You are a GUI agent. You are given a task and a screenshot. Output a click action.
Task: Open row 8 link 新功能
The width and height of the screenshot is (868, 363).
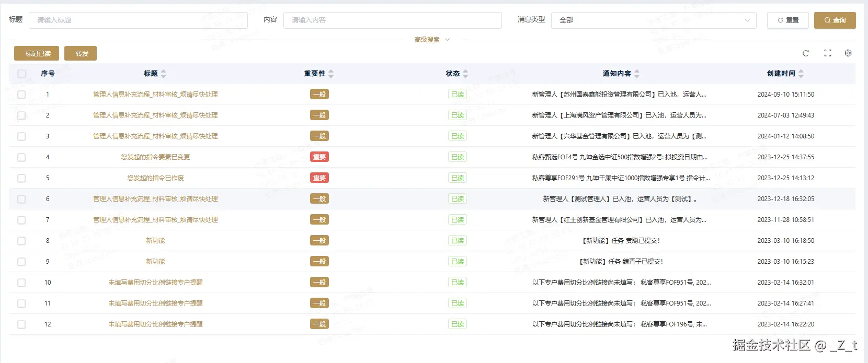[155, 241]
